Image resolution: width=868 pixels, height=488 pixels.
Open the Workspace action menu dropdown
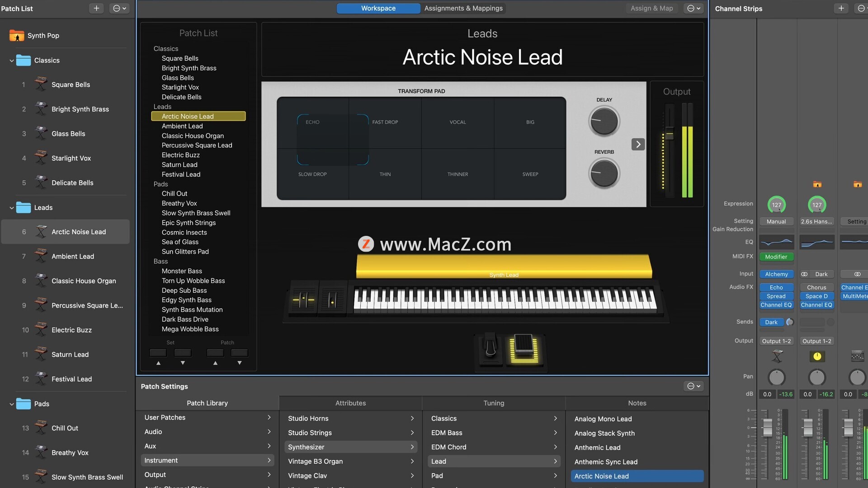693,8
